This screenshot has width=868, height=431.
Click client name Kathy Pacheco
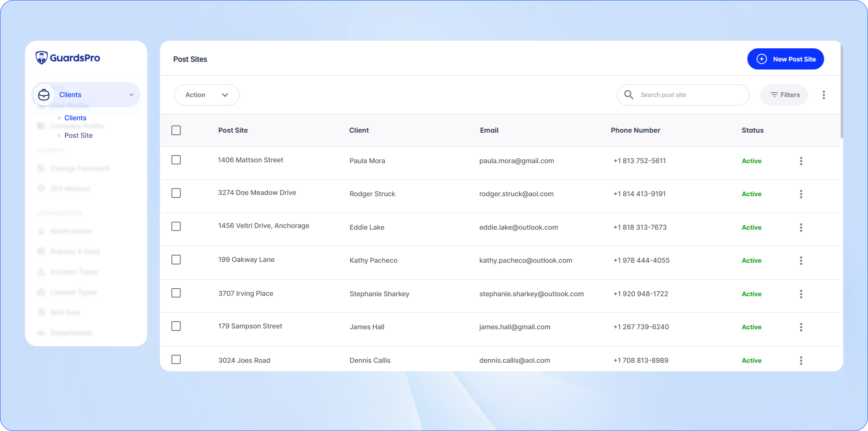(x=373, y=261)
